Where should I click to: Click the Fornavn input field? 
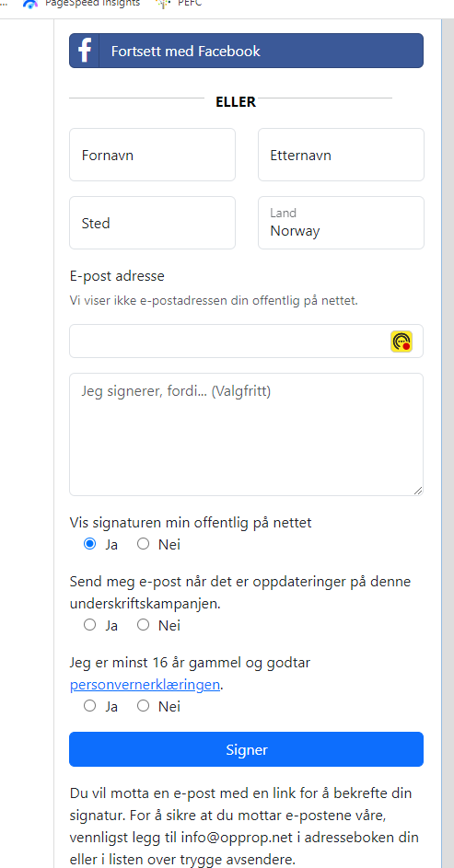point(152,155)
